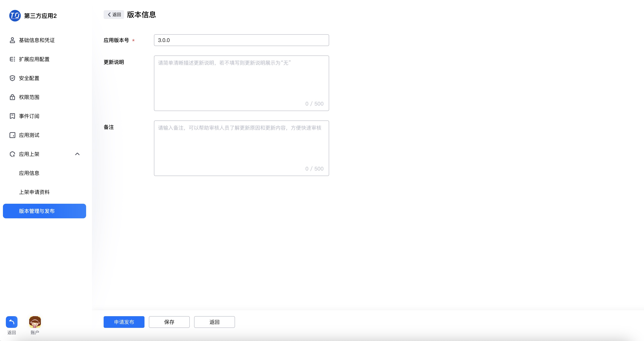The image size is (644, 341).
Task: Open 事件订阅 menu item
Action: click(45, 116)
